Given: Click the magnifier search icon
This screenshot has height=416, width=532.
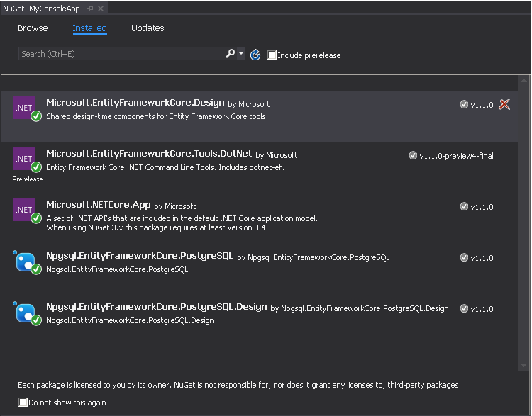Looking at the screenshot, I should click(230, 53).
